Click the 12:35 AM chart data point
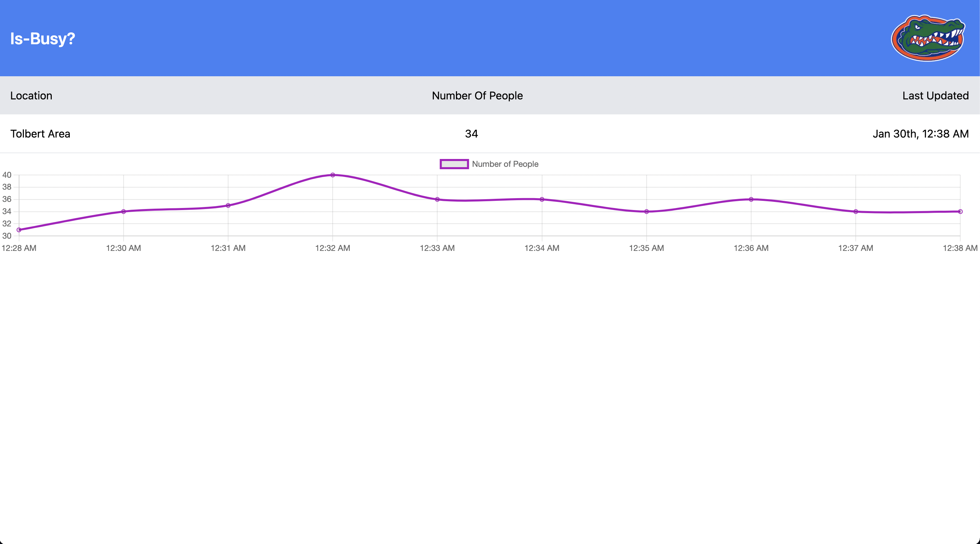This screenshot has width=980, height=544. click(646, 211)
